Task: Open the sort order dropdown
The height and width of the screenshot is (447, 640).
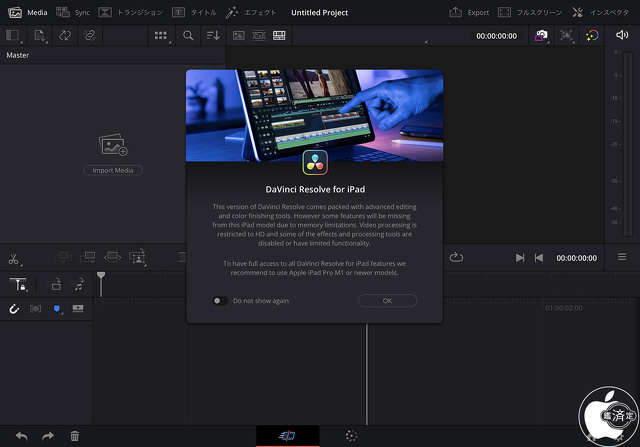Action: [213, 35]
